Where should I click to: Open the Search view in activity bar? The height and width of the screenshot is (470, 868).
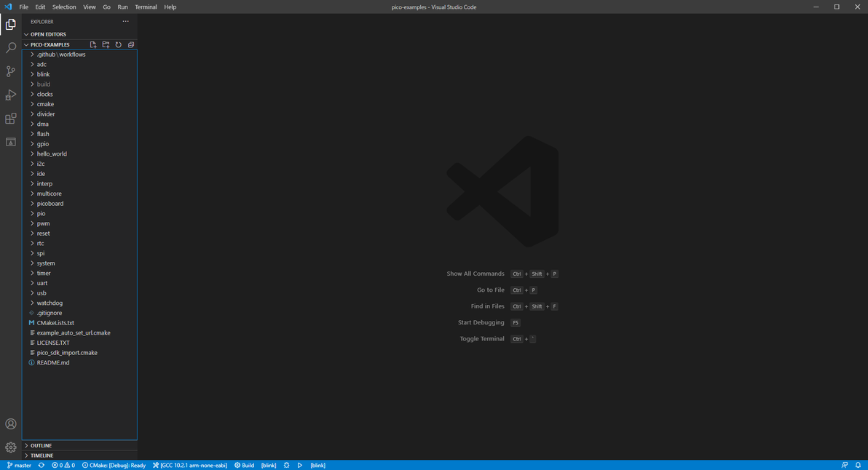click(x=10, y=48)
